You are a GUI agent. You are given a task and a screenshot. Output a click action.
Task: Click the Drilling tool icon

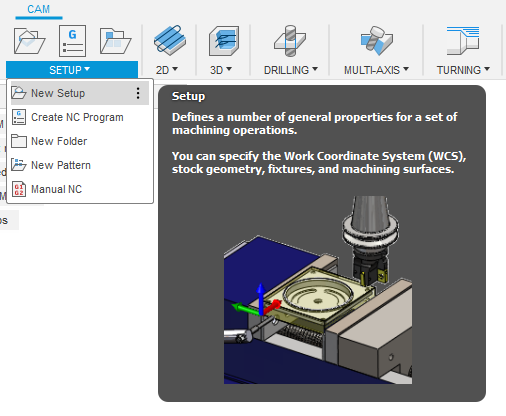tap(290, 40)
